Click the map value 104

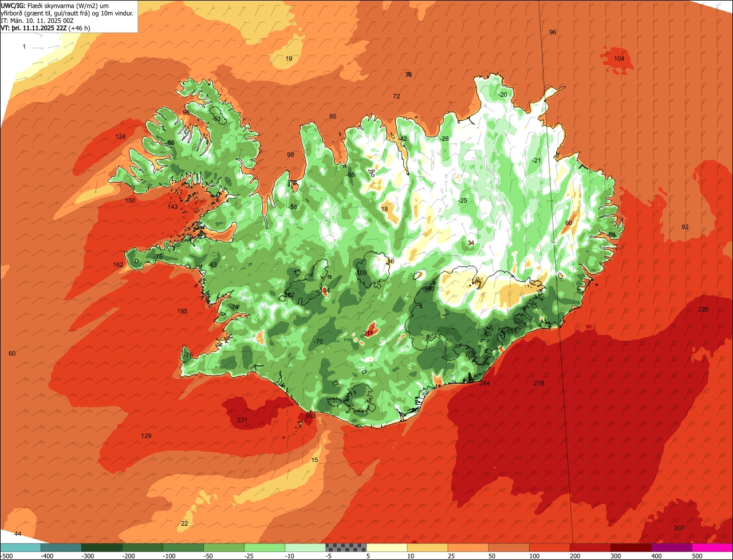[619, 58]
